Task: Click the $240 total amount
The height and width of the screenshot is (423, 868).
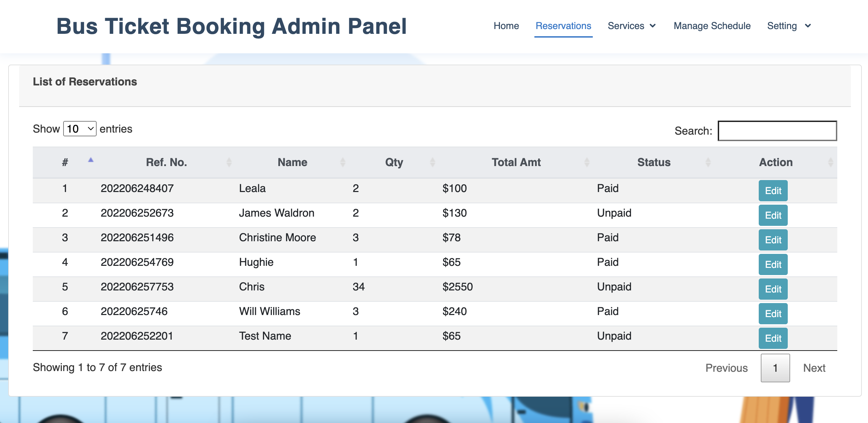Action: pyautogui.click(x=454, y=311)
